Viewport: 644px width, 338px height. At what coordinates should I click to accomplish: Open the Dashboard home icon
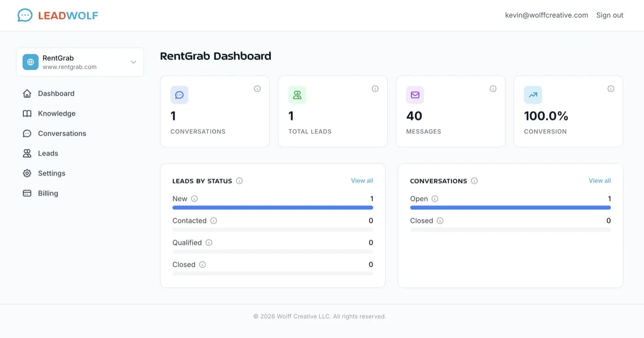pyautogui.click(x=27, y=93)
